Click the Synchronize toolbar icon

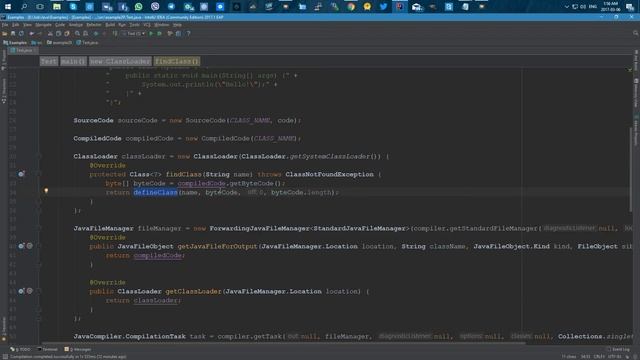[x=21, y=33]
